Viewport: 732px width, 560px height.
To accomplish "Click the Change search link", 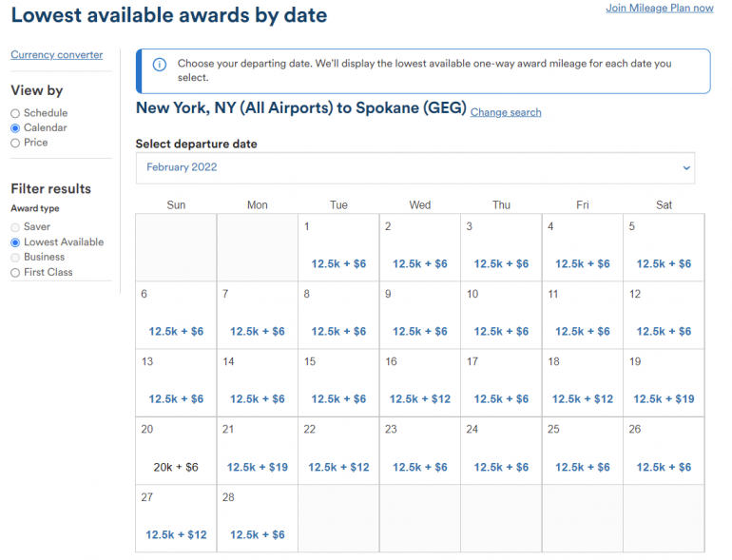I will [506, 112].
